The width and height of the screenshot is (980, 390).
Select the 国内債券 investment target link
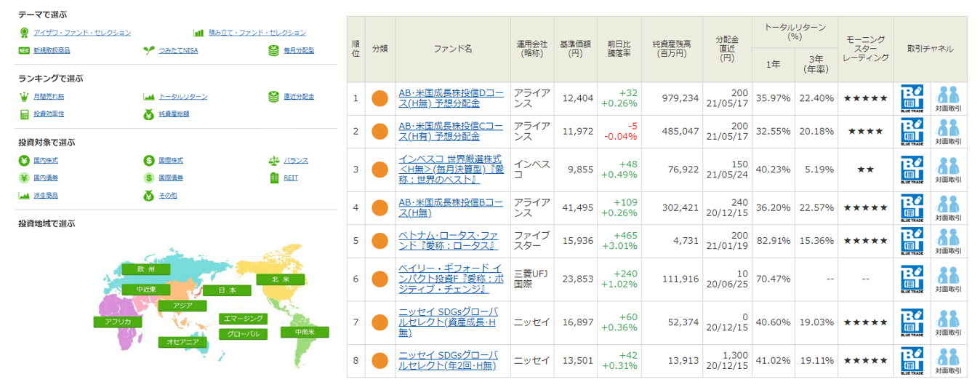click(45, 178)
